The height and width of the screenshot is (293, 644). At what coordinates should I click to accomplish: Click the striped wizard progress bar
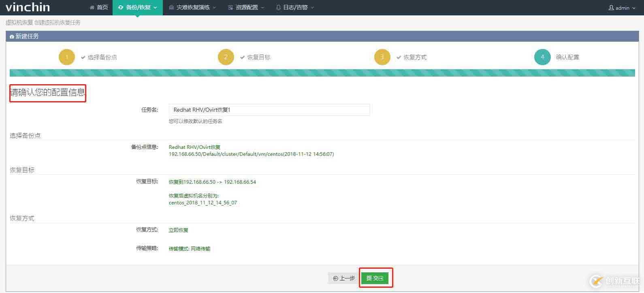(x=322, y=73)
